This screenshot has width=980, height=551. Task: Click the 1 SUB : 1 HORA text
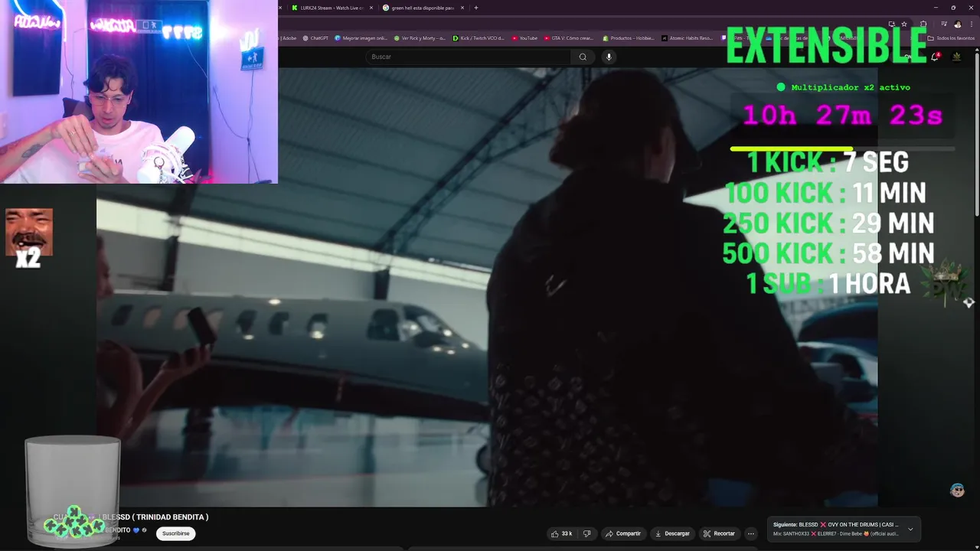828,284
